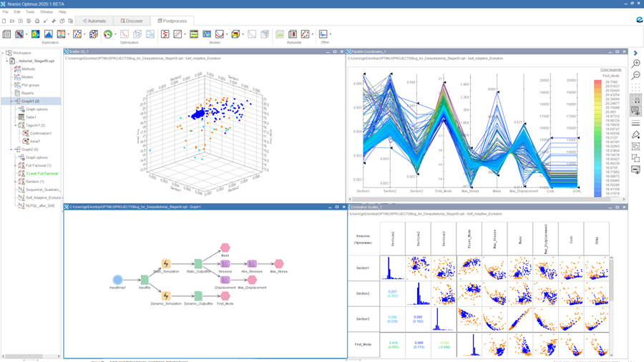Click the Mass output node in workflow

225,248
